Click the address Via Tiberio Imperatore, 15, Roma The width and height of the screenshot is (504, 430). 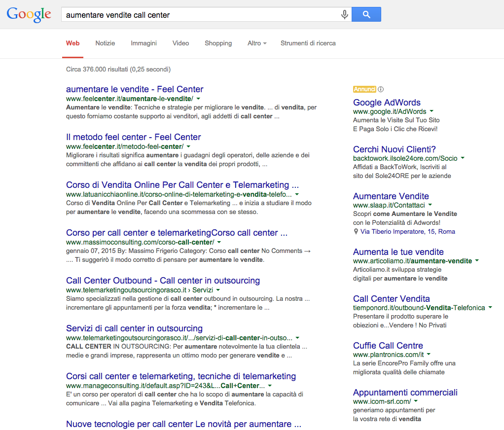407,231
